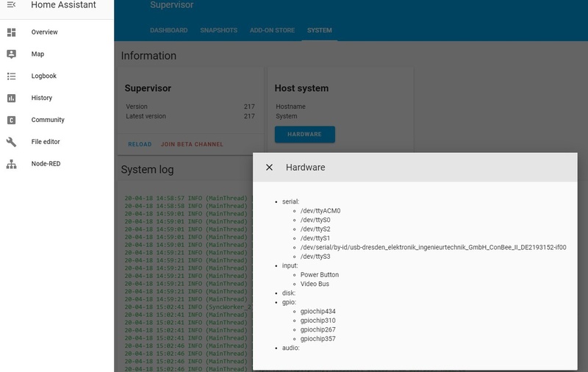Switch to the Add-on Store tab
Viewport: 588px width, 372px height.
pyautogui.click(x=272, y=30)
